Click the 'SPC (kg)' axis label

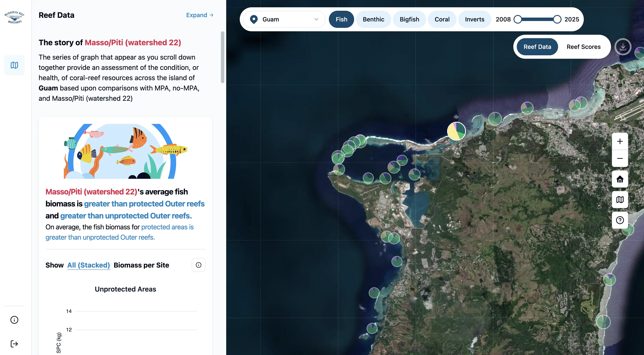[59, 343]
